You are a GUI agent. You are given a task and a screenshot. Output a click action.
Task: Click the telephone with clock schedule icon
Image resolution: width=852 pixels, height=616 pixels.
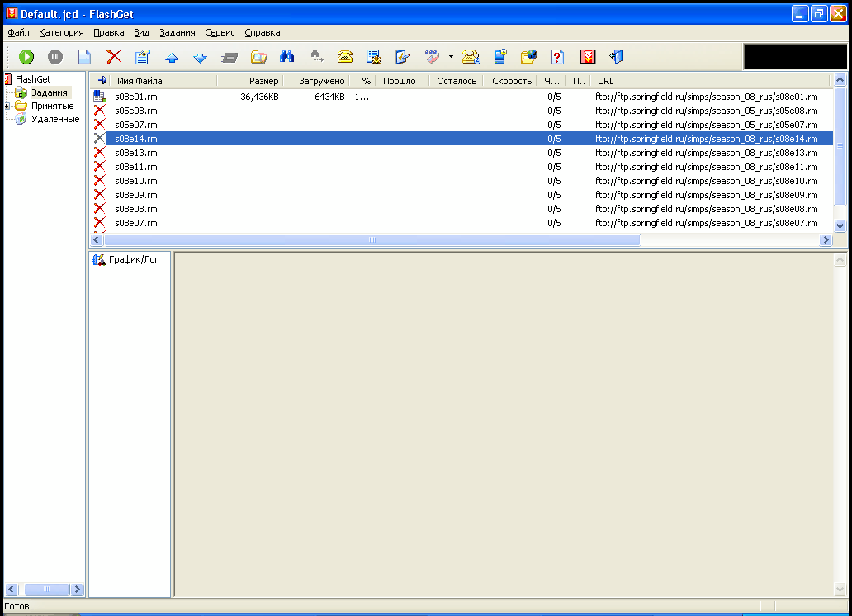471,56
